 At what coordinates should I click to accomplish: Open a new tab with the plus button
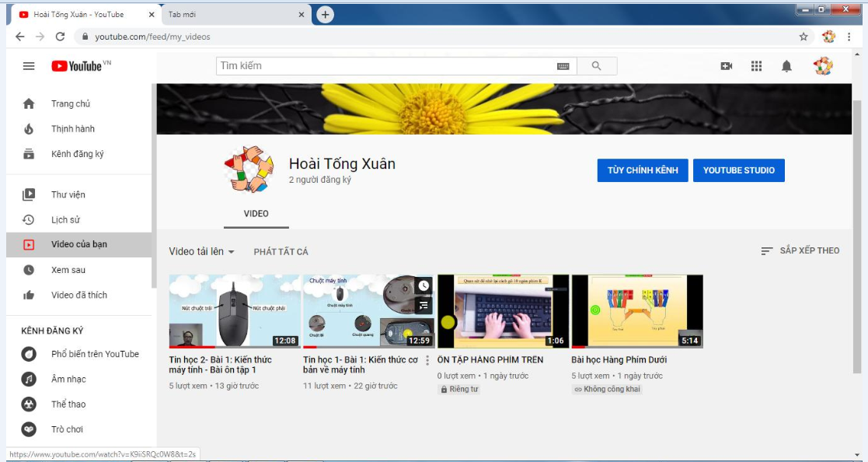click(x=325, y=15)
